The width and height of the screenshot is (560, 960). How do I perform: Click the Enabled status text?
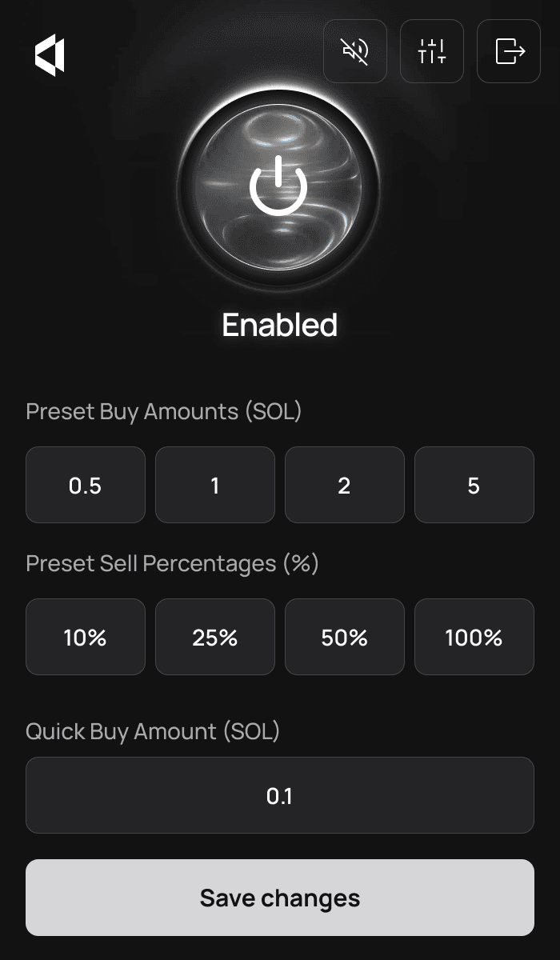pyautogui.click(x=279, y=325)
